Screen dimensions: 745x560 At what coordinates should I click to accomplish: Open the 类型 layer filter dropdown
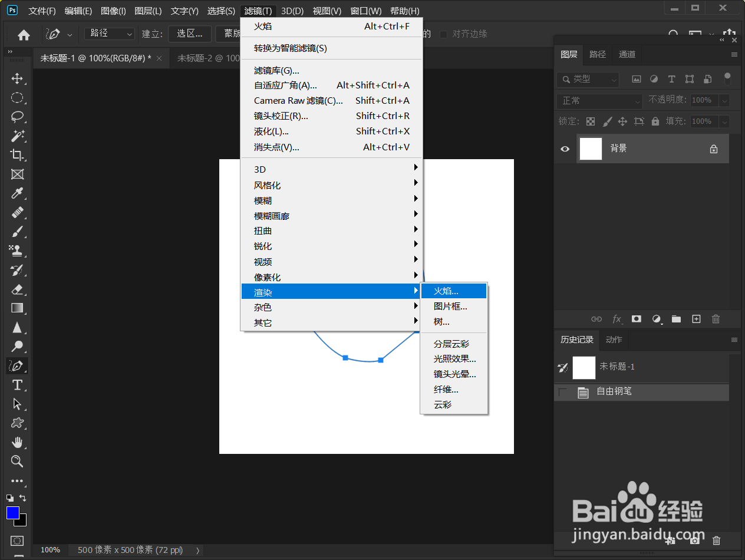pyautogui.click(x=588, y=79)
